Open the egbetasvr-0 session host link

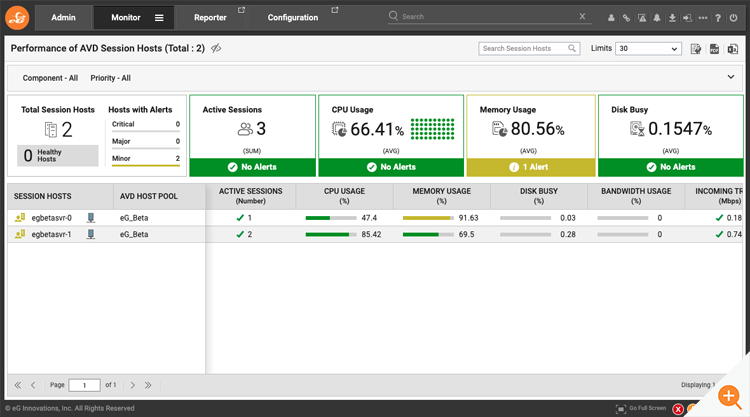coord(52,218)
